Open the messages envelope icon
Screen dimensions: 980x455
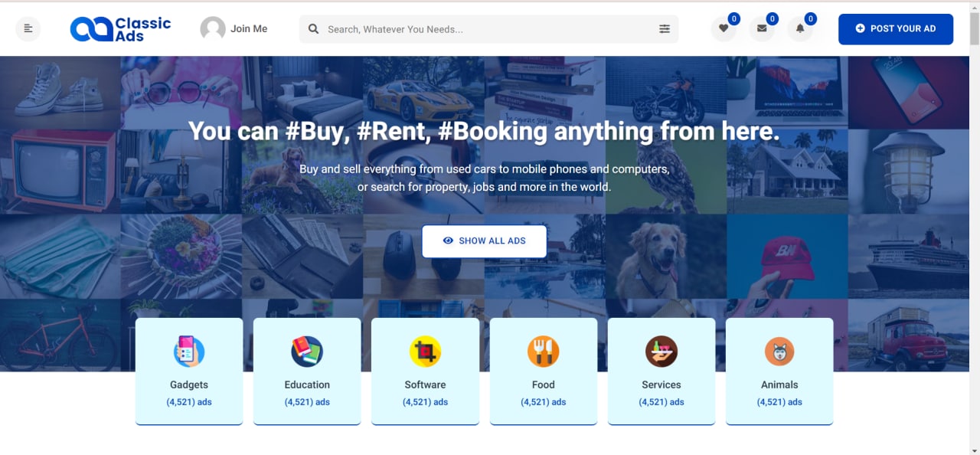tap(761, 29)
